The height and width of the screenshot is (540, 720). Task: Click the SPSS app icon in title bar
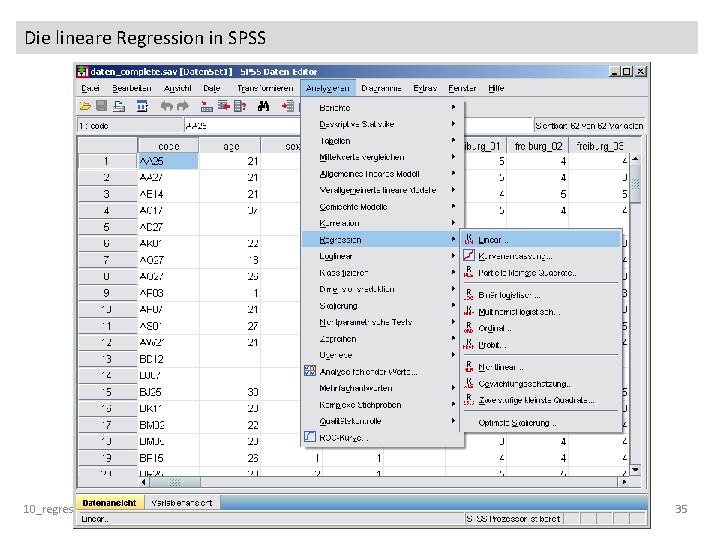[x=83, y=71]
